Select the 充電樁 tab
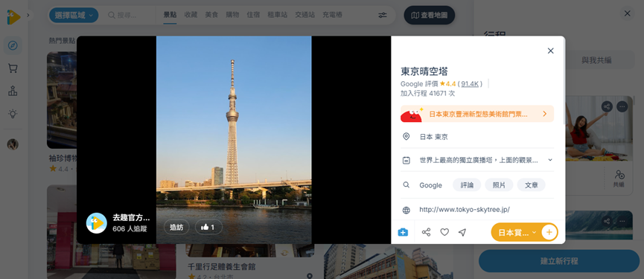 (332, 15)
